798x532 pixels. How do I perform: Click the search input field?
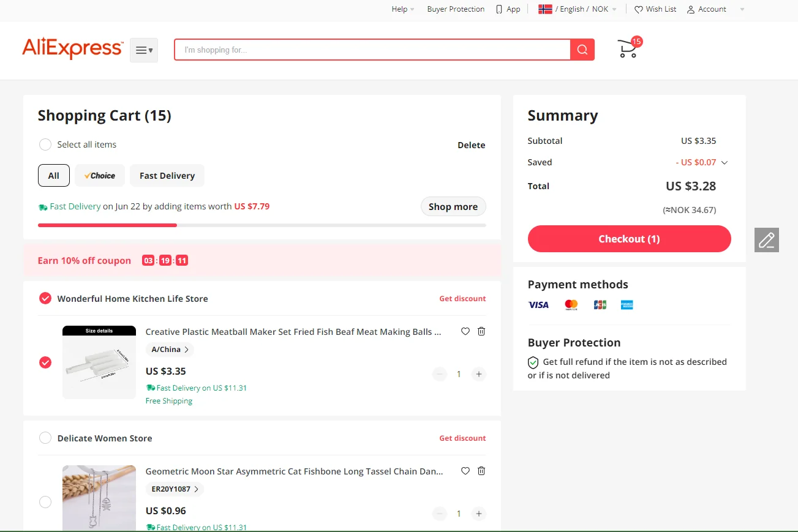372,50
